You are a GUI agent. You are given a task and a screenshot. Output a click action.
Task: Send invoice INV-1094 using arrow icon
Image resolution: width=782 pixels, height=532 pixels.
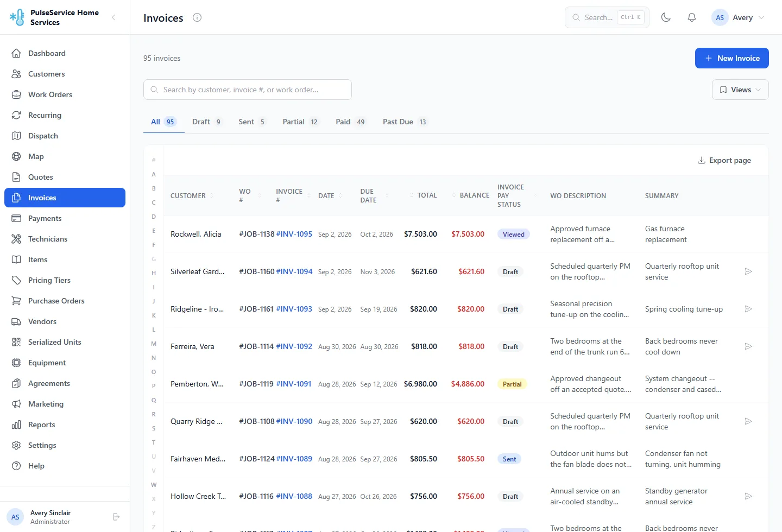click(x=748, y=271)
